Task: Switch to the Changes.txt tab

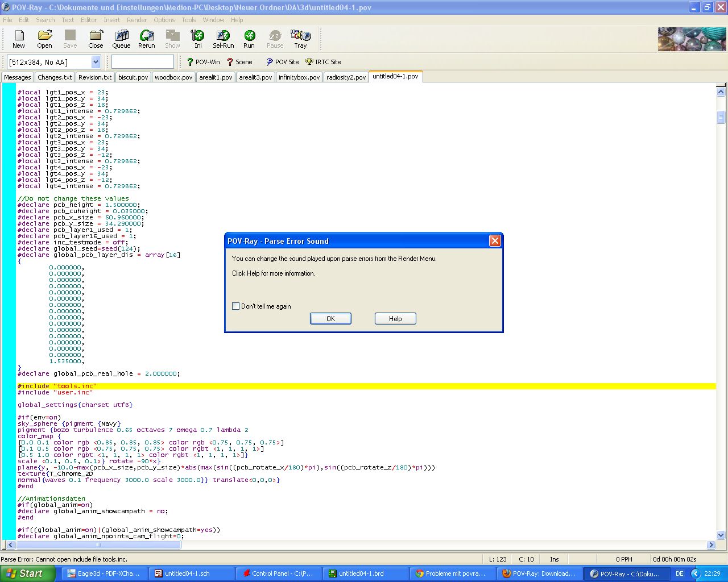Action: click(55, 77)
